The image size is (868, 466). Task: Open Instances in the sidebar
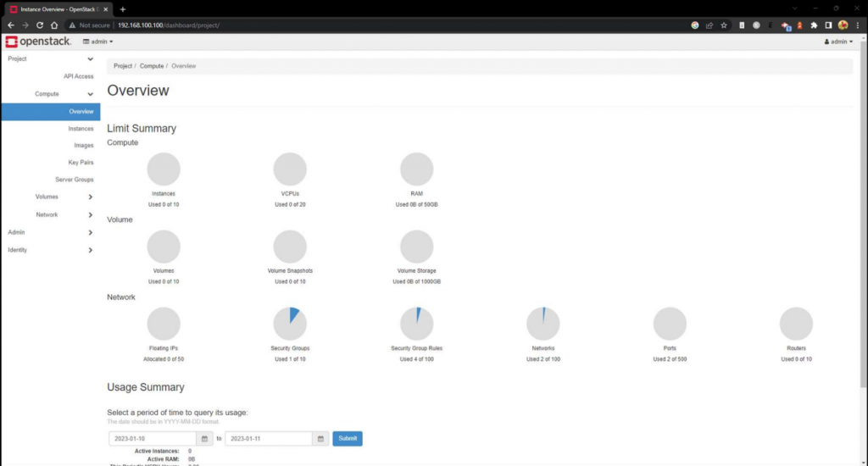click(x=81, y=129)
